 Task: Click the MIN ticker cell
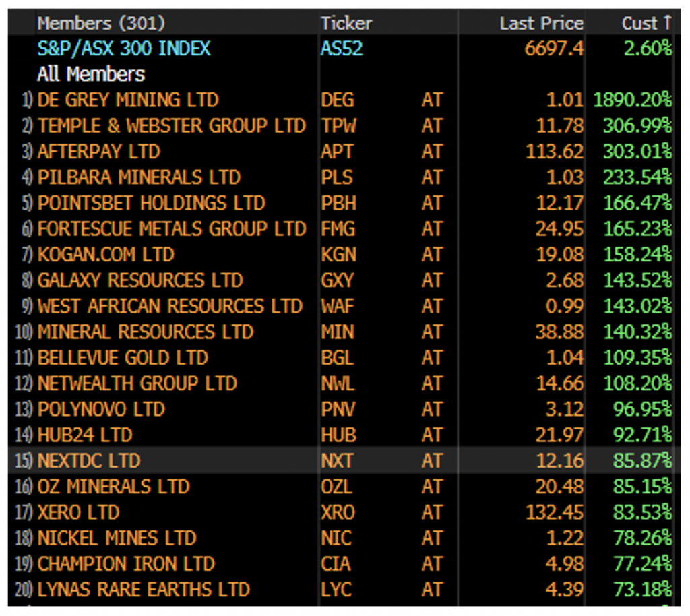tap(338, 332)
